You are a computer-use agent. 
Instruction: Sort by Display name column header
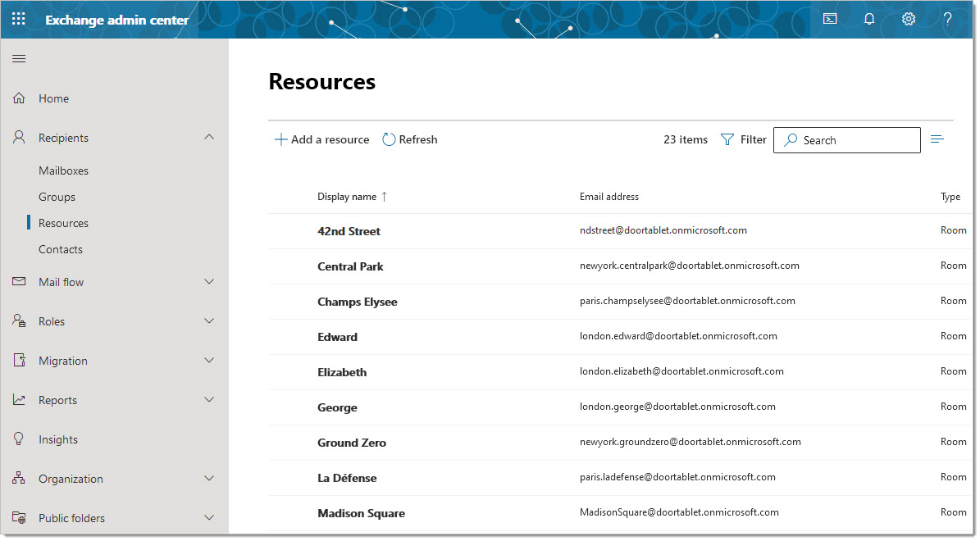353,197
